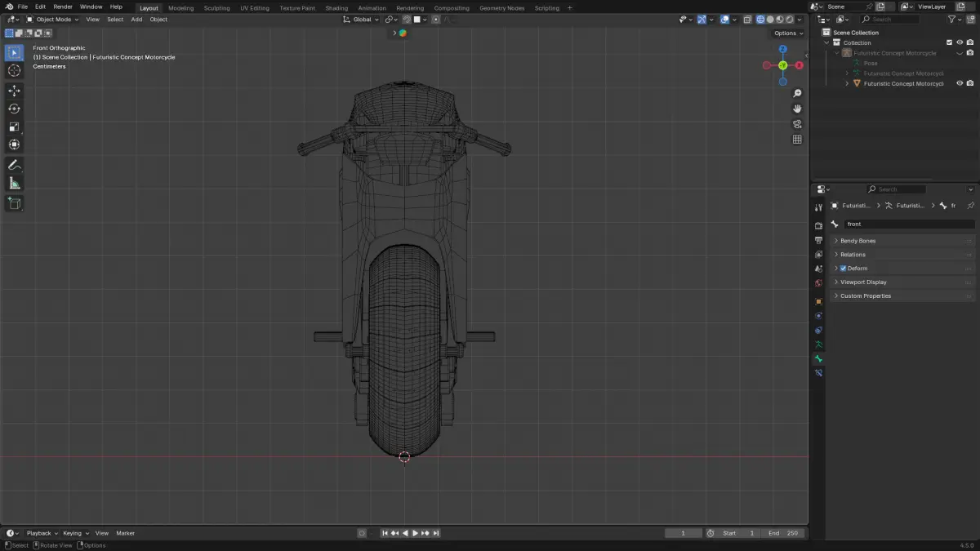
Task: Open the Render menu
Action: coord(63,7)
